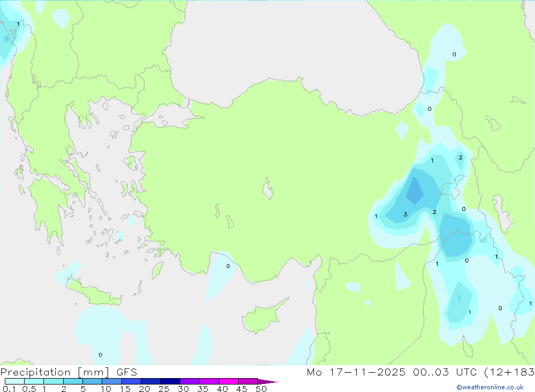The height and width of the screenshot is (392, 535).
Task: Pick the 30 to 35 mm purple swatch
Action: click(190, 381)
